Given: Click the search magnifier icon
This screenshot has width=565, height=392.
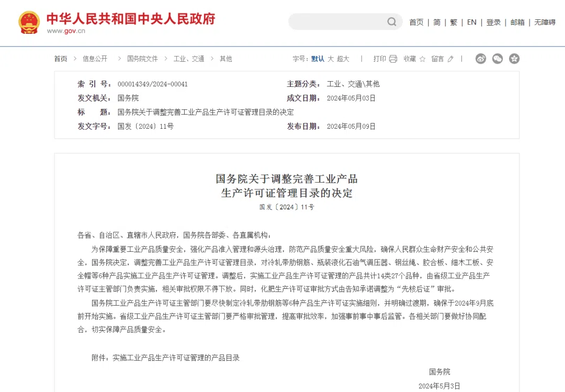Looking at the screenshot, I should pos(392,22).
